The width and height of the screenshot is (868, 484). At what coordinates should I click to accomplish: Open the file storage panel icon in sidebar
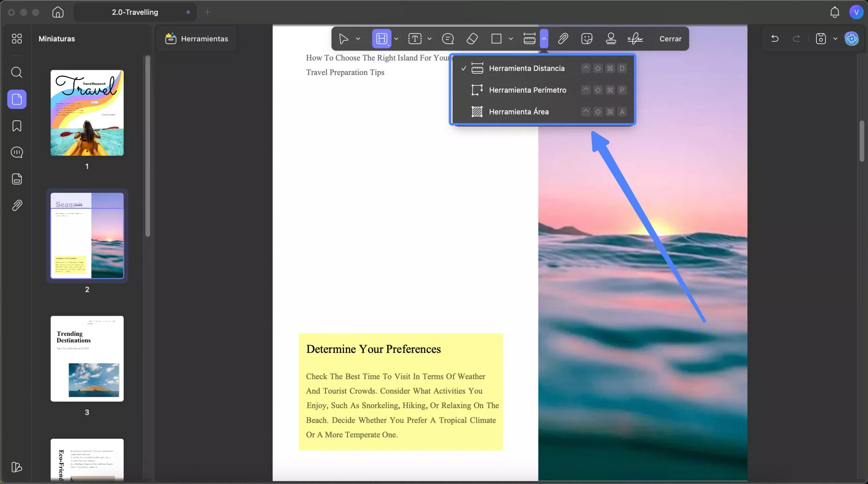[x=17, y=179]
